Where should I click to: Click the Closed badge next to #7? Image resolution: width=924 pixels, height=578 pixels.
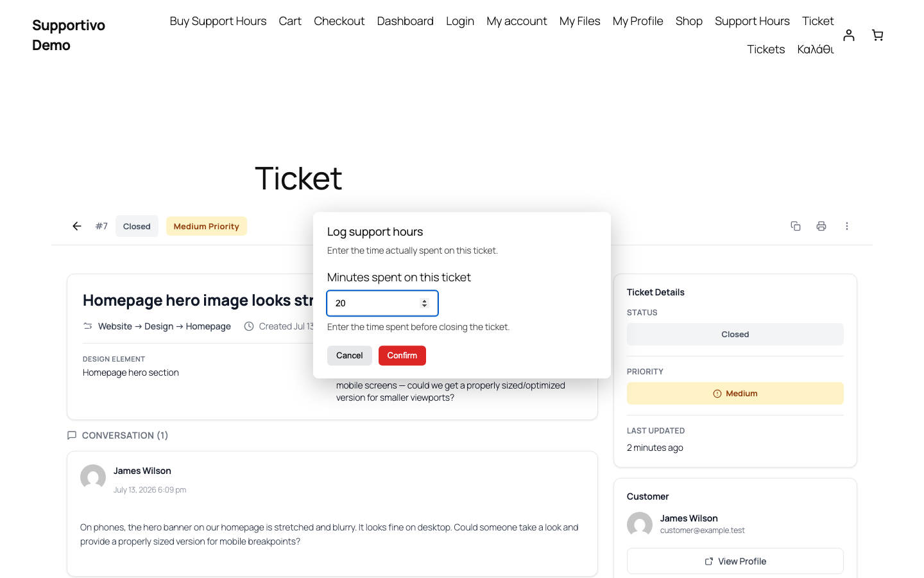click(x=137, y=226)
